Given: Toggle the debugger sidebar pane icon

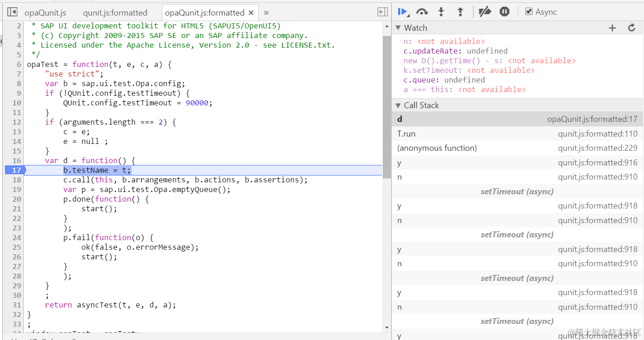Looking at the screenshot, I should [382, 12].
